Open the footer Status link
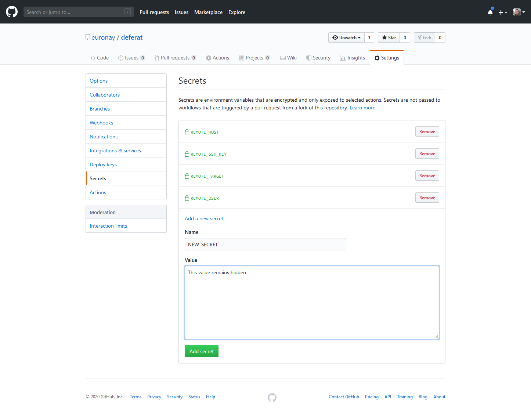531x420 pixels. pyautogui.click(x=194, y=397)
